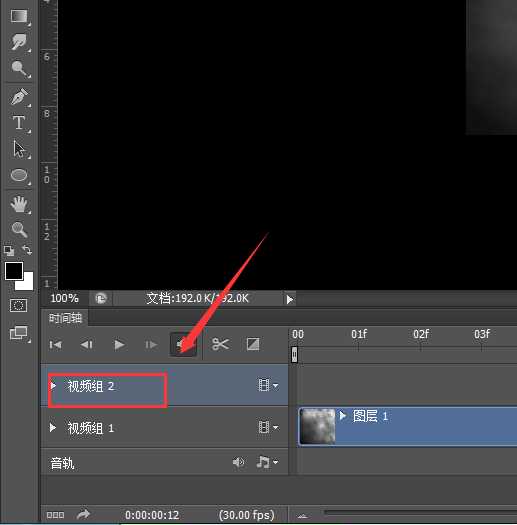Image resolution: width=517 pixels, height=525 pixels.
Task: Mute the audio track speaker
Action: 238,462
